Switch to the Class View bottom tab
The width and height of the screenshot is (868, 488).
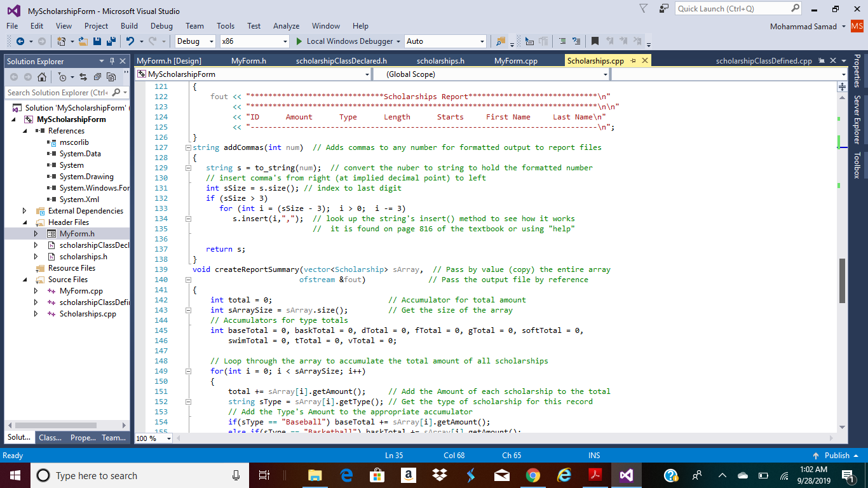click(50, 438)
